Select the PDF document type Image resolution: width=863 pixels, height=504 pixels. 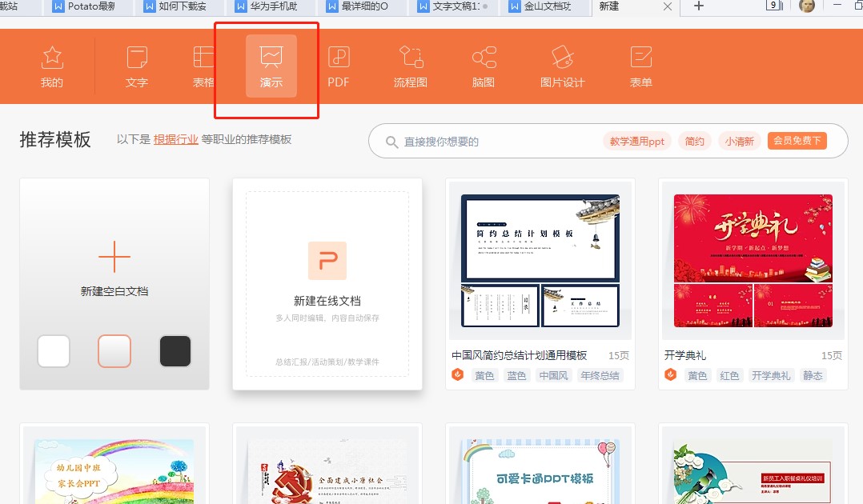(339, 67)
